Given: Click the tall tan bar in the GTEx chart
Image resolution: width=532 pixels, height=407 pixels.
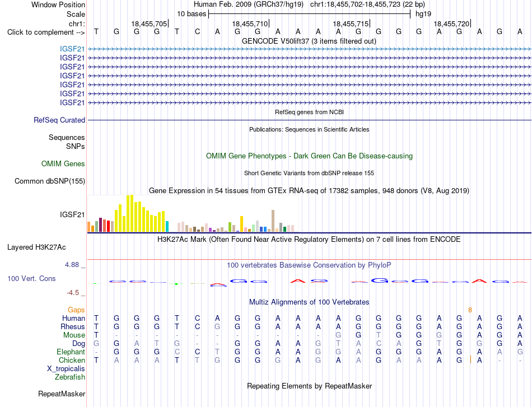Looking at the screenshot, I should (x=273, y=221).
